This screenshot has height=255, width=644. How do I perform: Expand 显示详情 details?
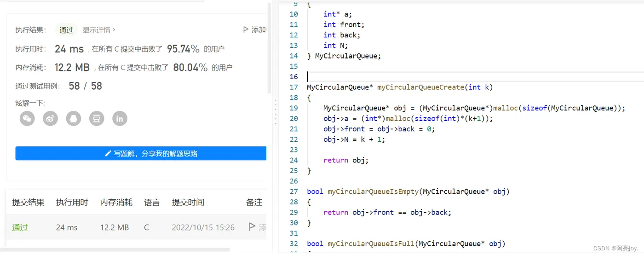(x=99, y=30)
